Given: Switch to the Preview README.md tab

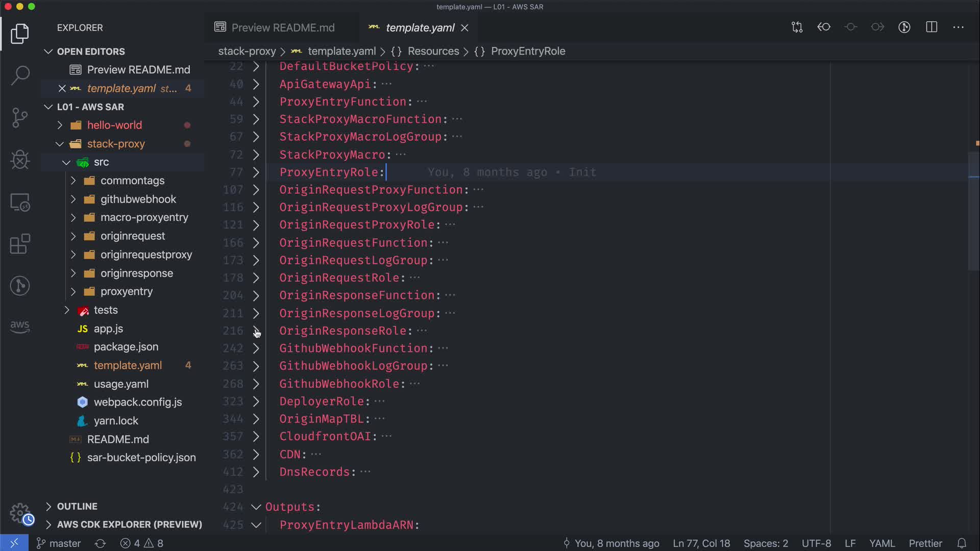Looking at the screenshot, I should [x=282, y=28].
